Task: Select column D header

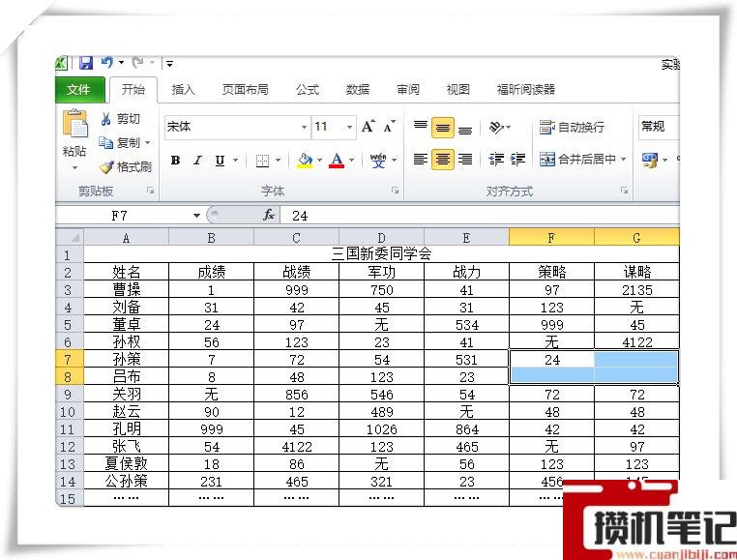Action: point(381,238)
